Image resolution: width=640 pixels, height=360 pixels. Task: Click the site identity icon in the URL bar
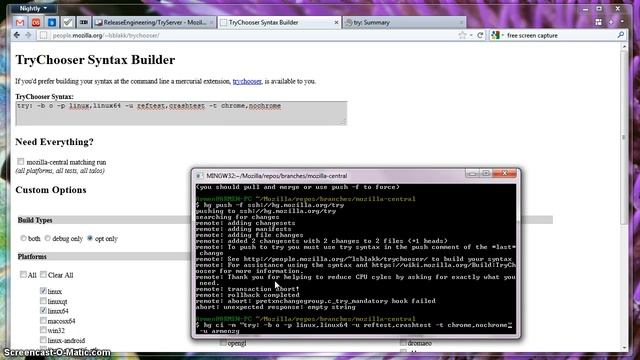pos(43,36)
